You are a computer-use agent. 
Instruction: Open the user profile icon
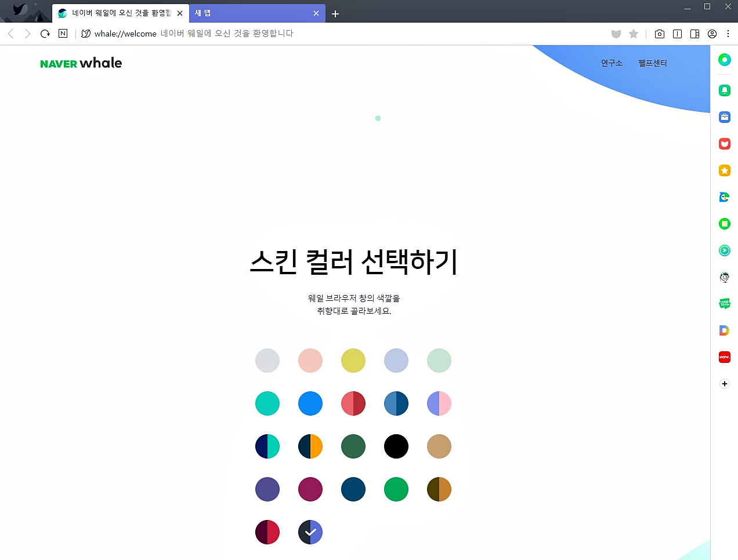(712, 34)
